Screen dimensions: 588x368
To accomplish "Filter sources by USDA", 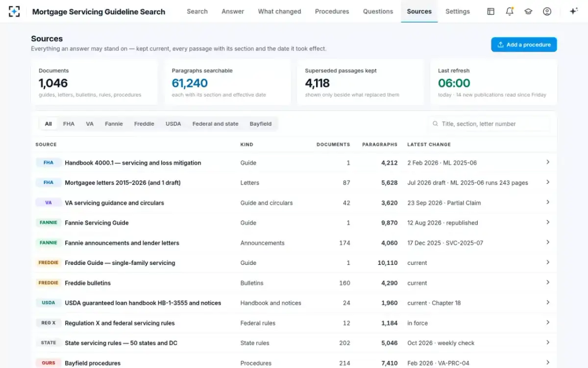I will click(173, 124).
